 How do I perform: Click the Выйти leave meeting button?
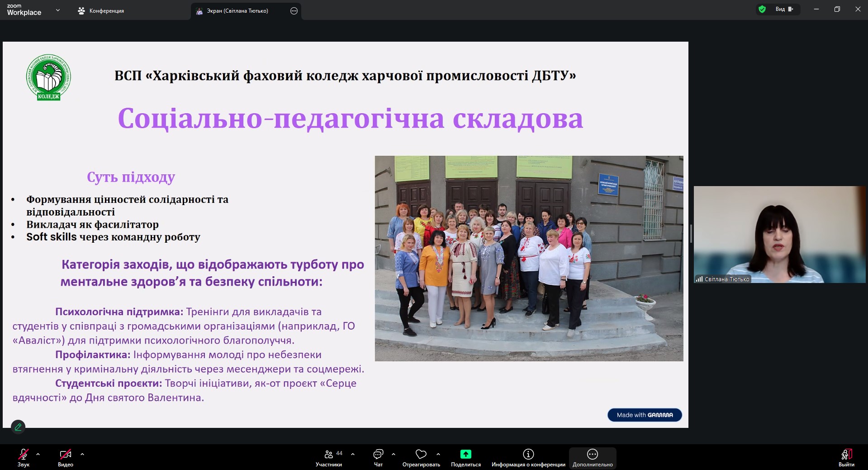(x=846, y=455)
